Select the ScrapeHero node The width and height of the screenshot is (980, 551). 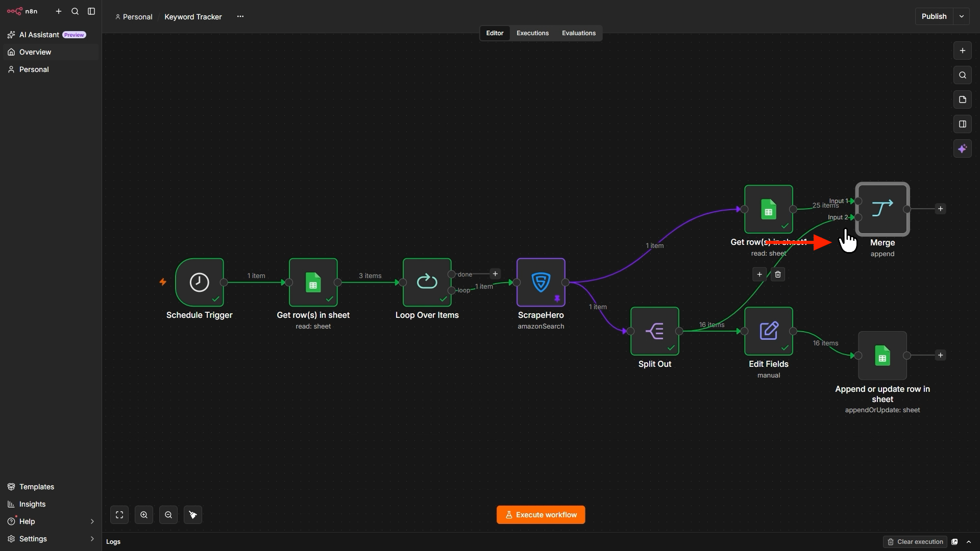pos(541,282)
